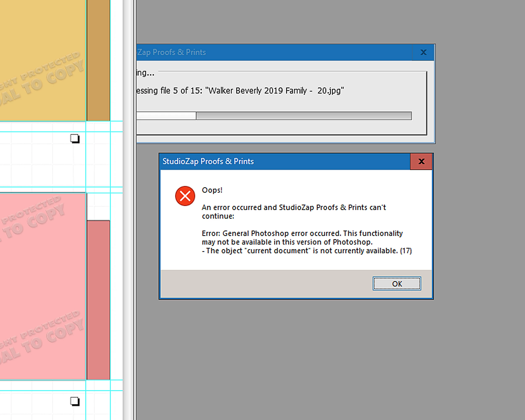
Task: Close the Oops error dialog
Action: pyautogui.click(x=421, y=161)
